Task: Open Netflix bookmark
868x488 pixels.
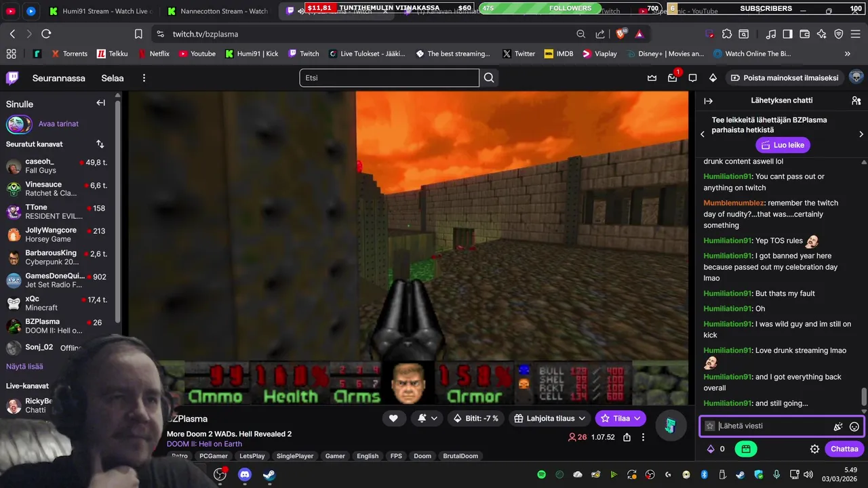Action: pyautogui.click(x=154, y=54)
